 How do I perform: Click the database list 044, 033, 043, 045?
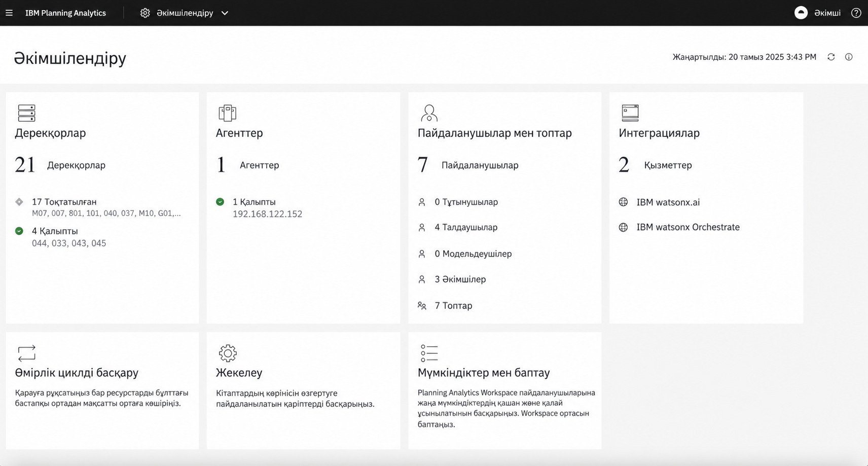click(x=69, y=243)
